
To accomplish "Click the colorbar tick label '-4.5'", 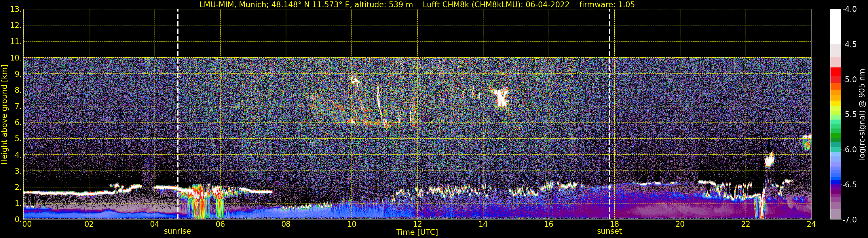I will click(x=849, y=44).
